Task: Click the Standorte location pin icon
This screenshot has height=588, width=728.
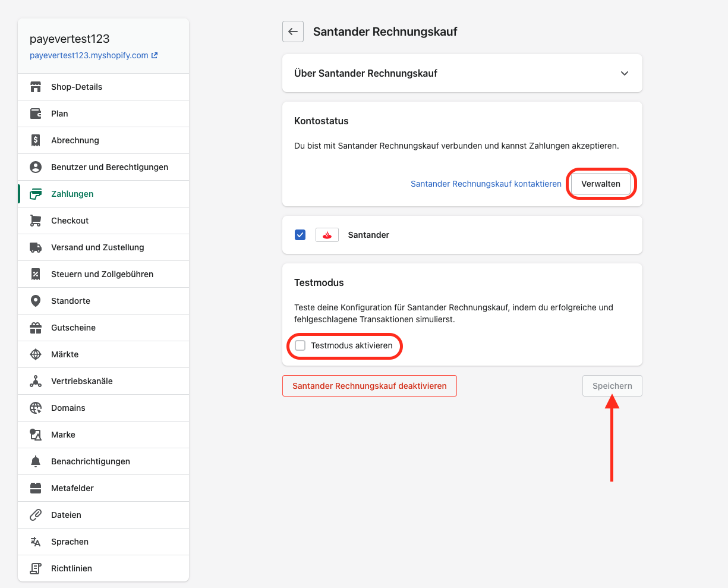Action: [x=36, y=301]
